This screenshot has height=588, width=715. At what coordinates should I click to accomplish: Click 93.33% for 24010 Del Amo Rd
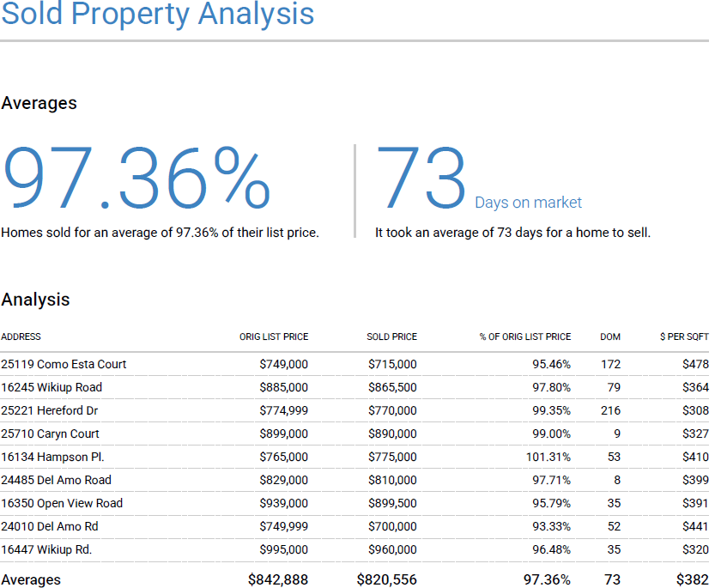tap(551, 526)
